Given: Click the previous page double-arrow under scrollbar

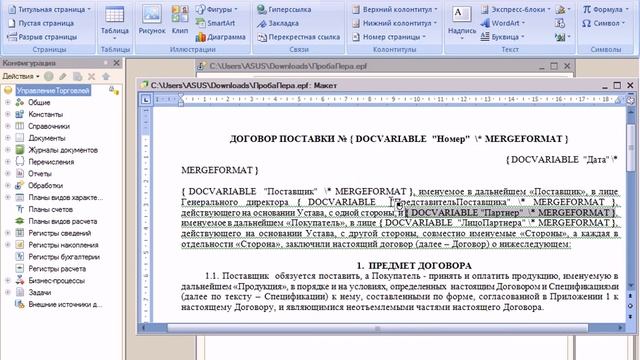Looking at the screenshot, I should tap(631, 296).
